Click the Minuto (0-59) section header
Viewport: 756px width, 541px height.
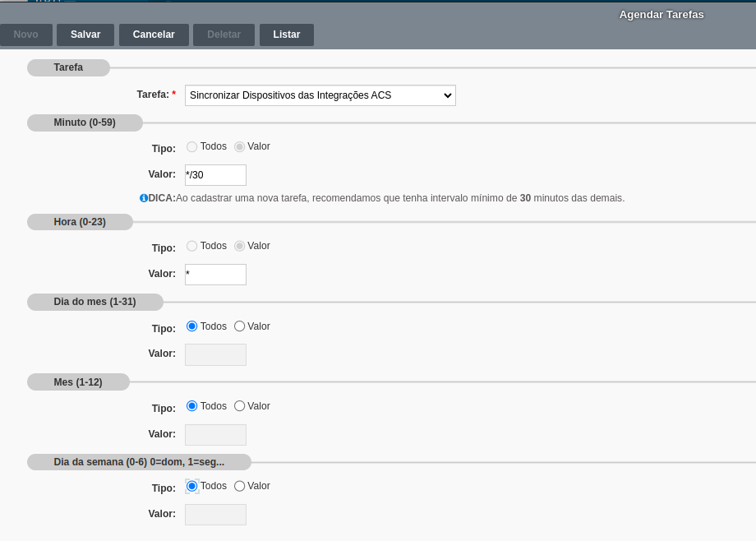click(85, 123)
